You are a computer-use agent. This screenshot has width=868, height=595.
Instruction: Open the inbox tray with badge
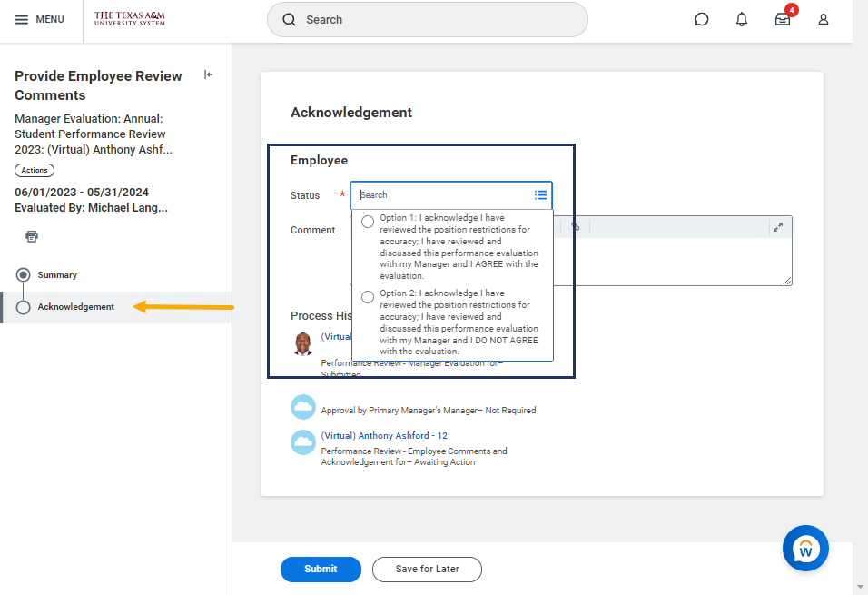[x=783, y=19]
